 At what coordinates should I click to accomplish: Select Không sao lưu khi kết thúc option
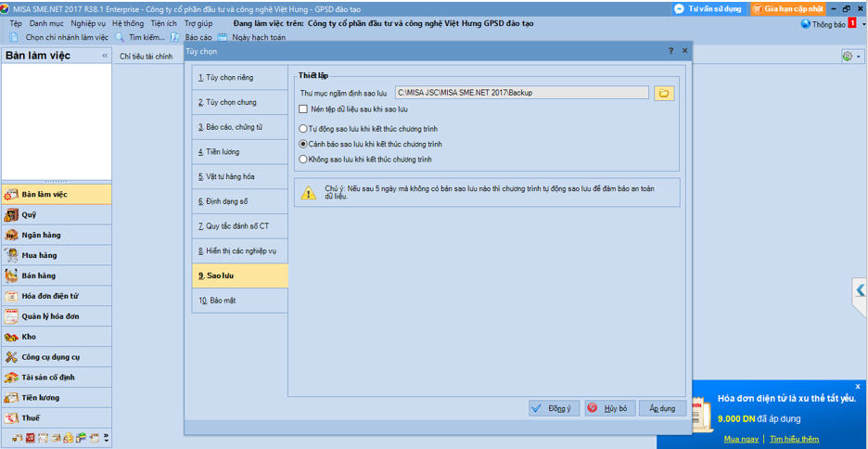(303, 160)
